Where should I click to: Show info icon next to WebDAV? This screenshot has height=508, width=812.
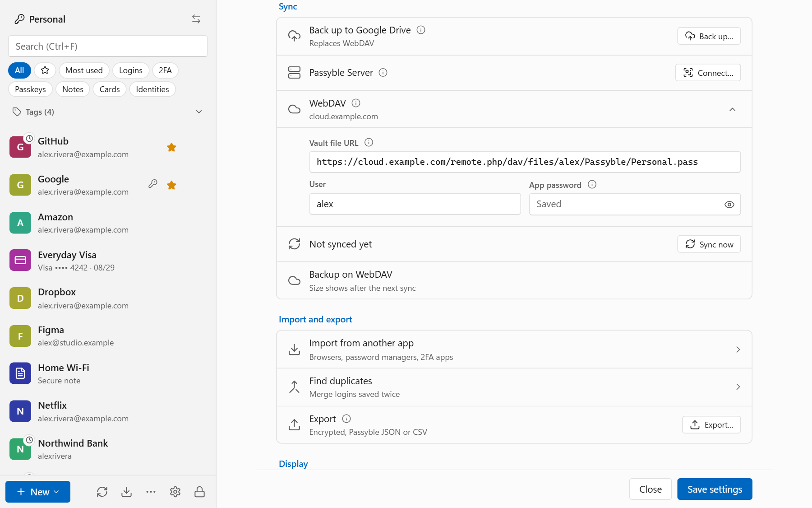[x=356, y=103]
